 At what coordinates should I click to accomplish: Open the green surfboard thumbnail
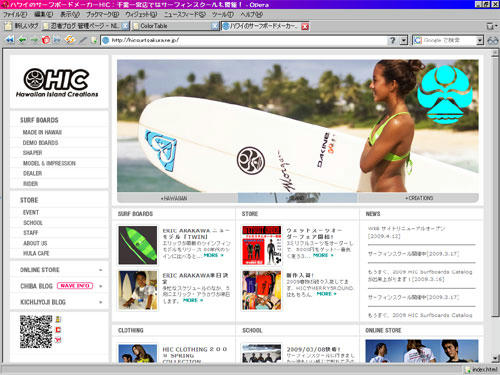pos(138,245)
